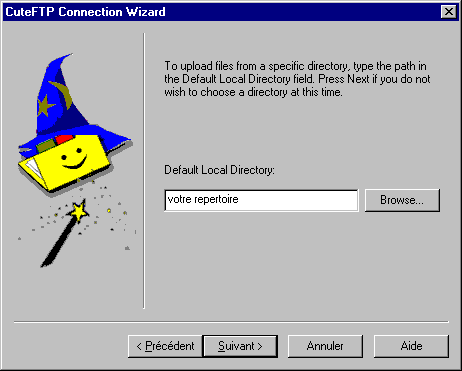Close the CuteFTP Connection Wizard window
Screen dimensions: 462x371
[x=449, y=12]
